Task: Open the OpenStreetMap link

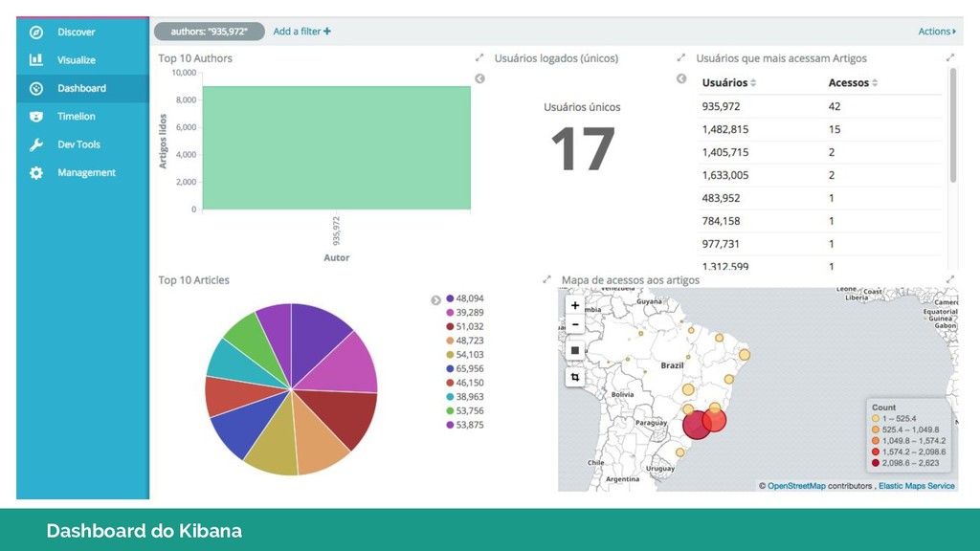Action: click(796, 485)
